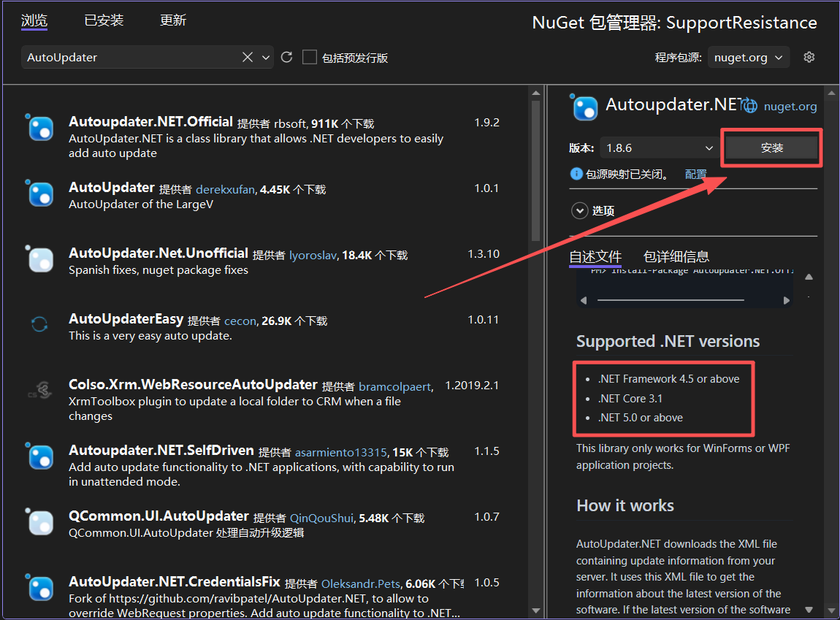Click the AutoUpdater.NET.CredentialsFix package icon
Viewport: 840px width, 620px height.
39,588
